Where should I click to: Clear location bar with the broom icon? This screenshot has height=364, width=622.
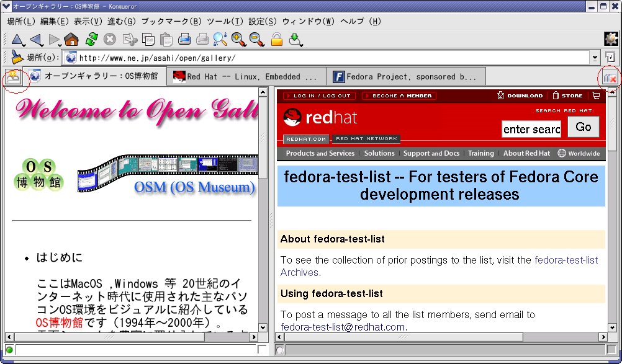(17, 58)
